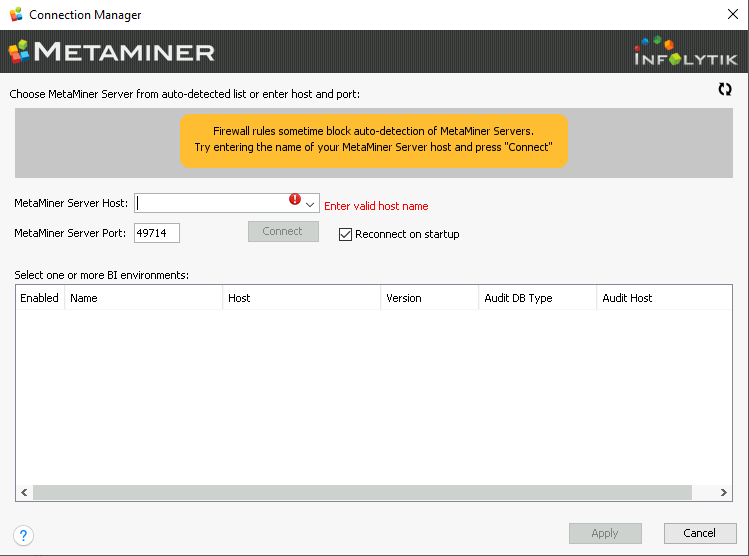The width and height of the screenshot is (749, 556).
Task: Click the horizontal scrollbar left arrow
Action: pos(24,492)
